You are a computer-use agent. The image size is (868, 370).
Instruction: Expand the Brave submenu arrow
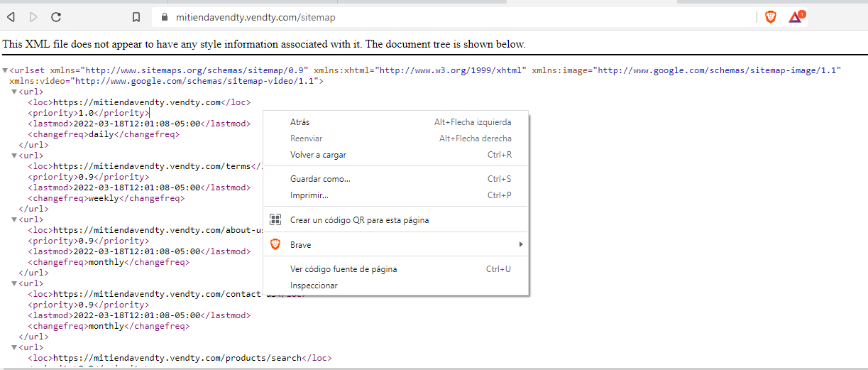pyautogui.click(x=521, y=244)
